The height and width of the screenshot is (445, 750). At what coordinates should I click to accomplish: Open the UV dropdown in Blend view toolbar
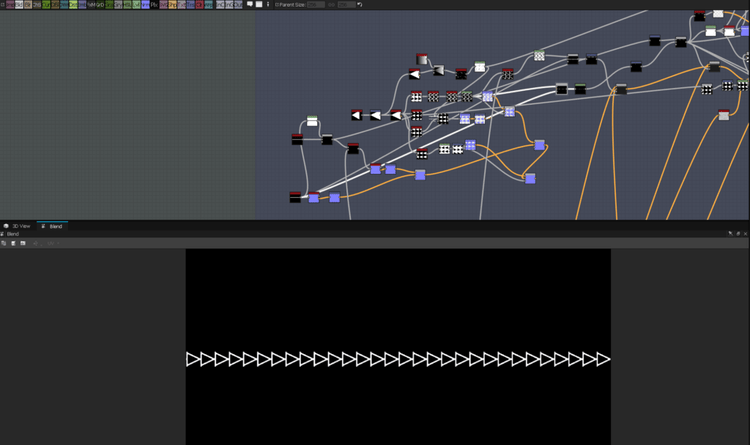point(52,243)
